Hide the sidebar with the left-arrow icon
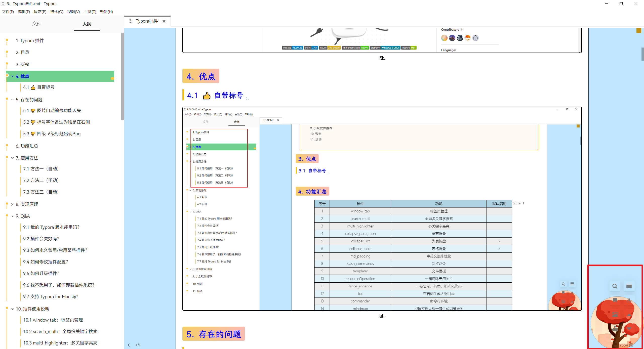Image resolution: width=644 pixels, height=349 pixels. click(x=129, y=345)
